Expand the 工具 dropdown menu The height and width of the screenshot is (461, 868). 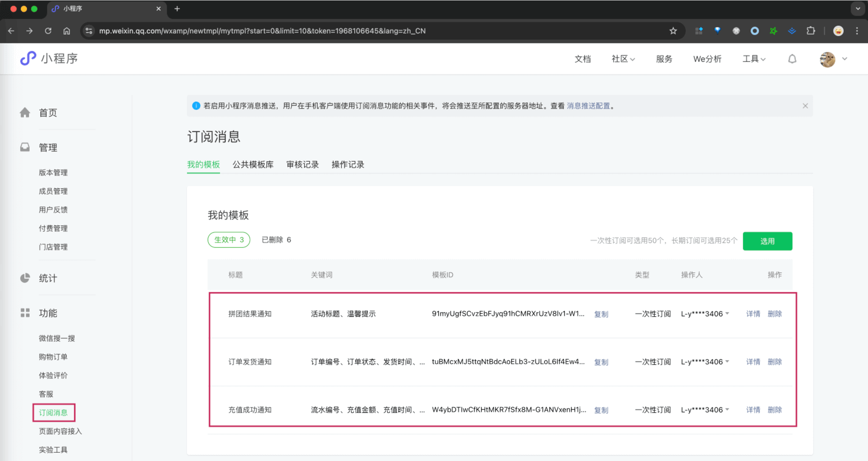753,59
